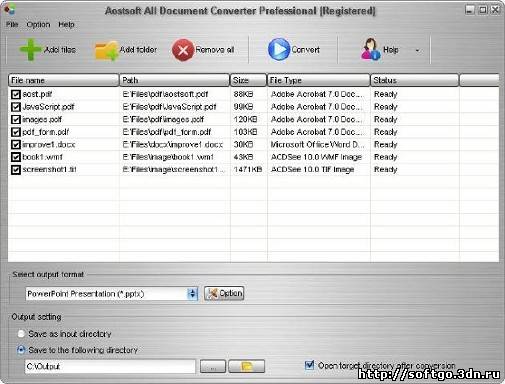Open the Option menu

tap(38, 25)
